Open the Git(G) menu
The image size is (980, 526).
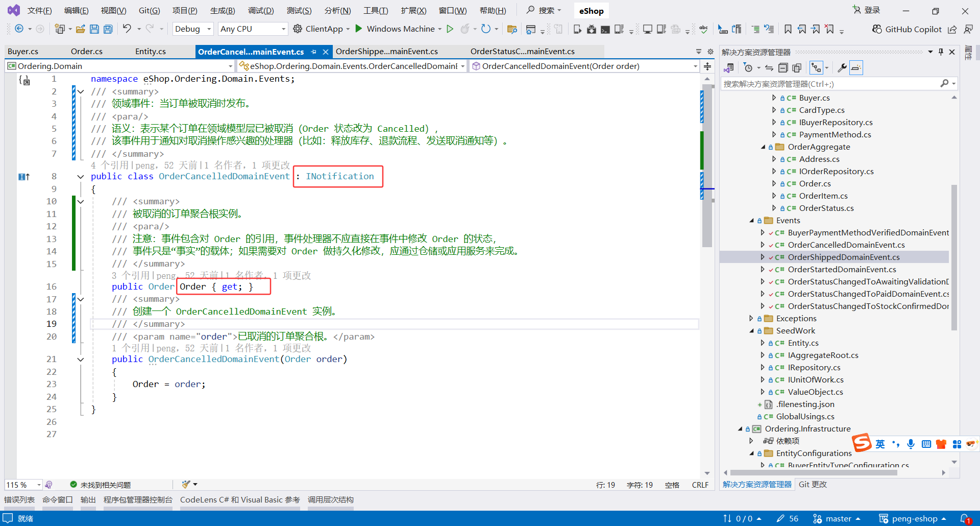point(149,11)
